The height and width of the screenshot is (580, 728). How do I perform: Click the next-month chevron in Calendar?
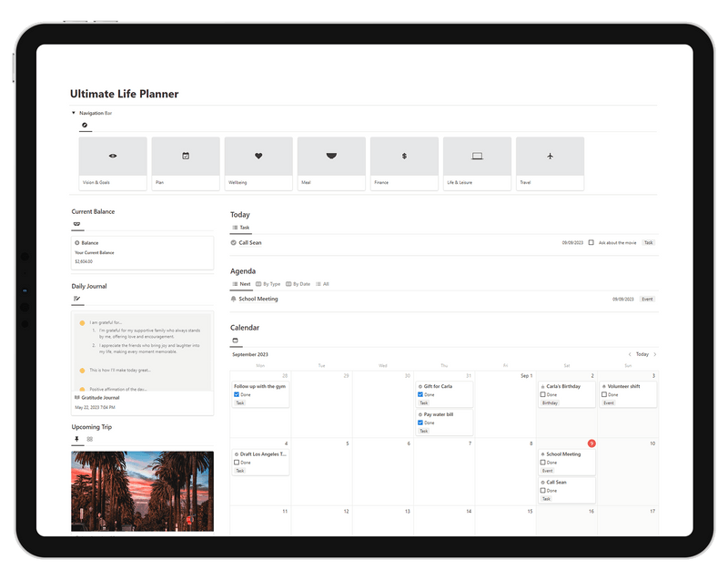point(656,354)
